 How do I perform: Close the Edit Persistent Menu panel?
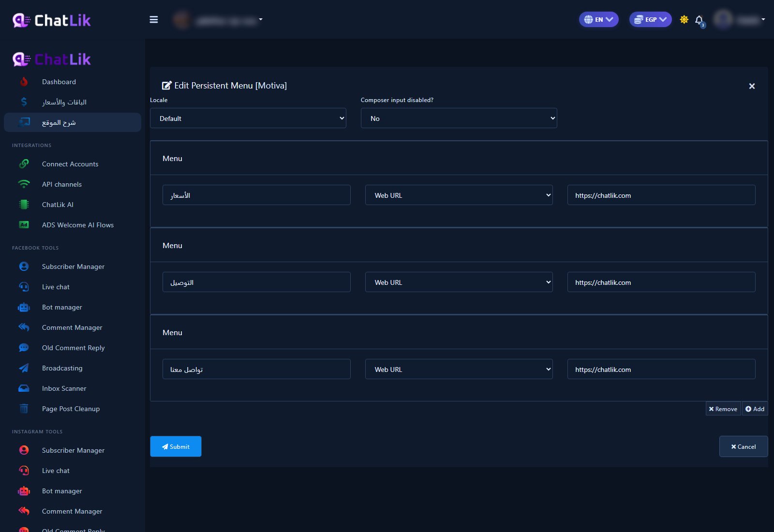(752, 86)
